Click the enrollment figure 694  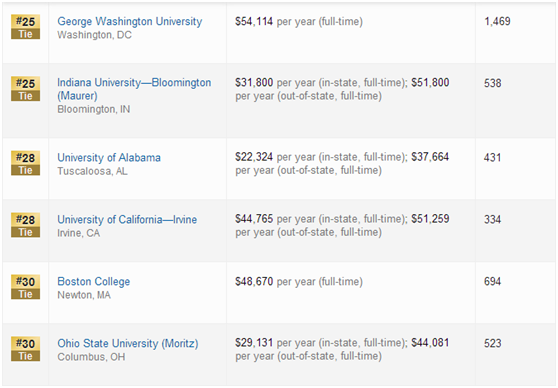point(493,282)
